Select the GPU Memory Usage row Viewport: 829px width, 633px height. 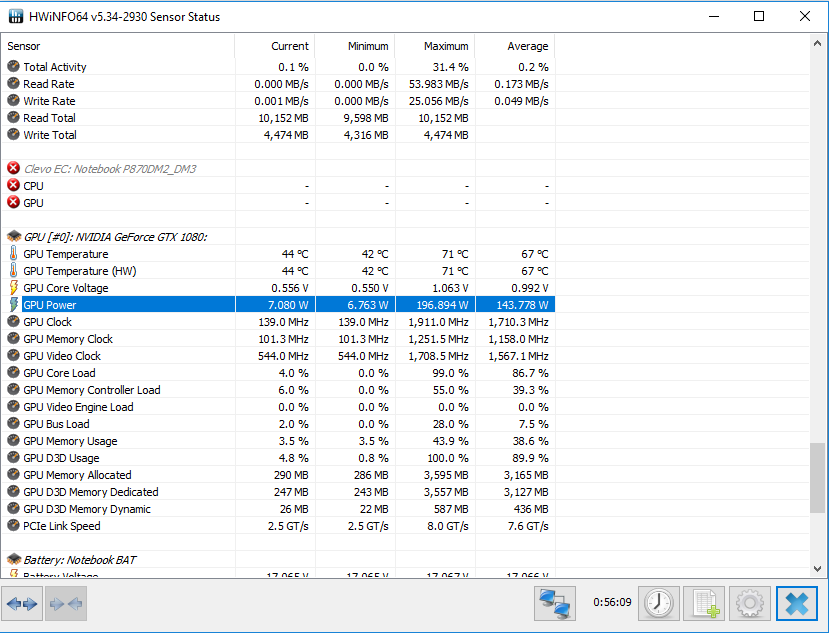click(x=278, y=441)
